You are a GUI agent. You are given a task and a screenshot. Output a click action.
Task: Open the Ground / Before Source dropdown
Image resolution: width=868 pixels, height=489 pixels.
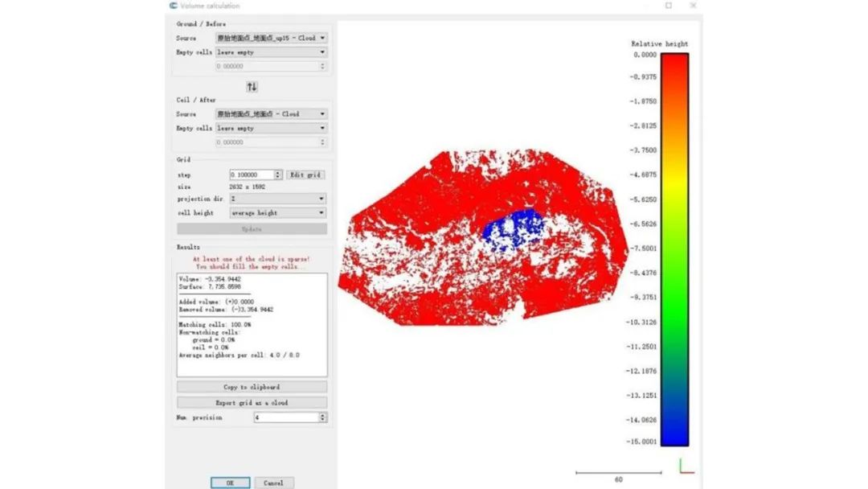pyautogui.click(x=271, y=38)
